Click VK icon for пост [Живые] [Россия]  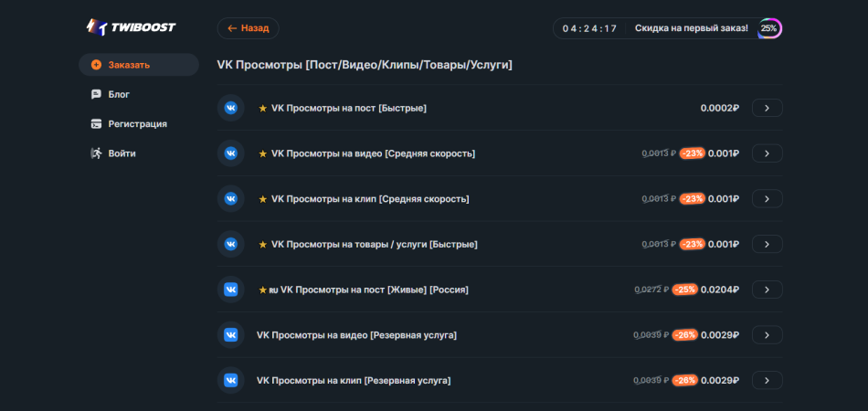pyautogui.click(x=231, y=290)
